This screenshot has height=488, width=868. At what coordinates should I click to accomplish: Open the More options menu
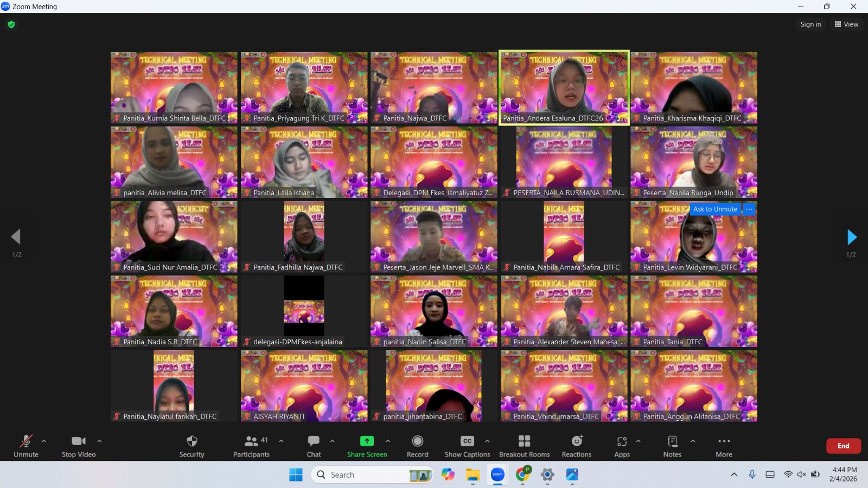(724, 441)
